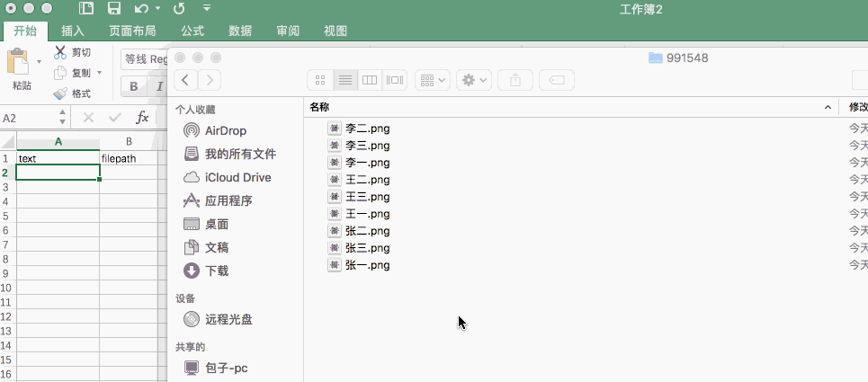Open the undo history dropdown arrow
868x382 pixels.
pyautogui.click(x=157, y=8)
